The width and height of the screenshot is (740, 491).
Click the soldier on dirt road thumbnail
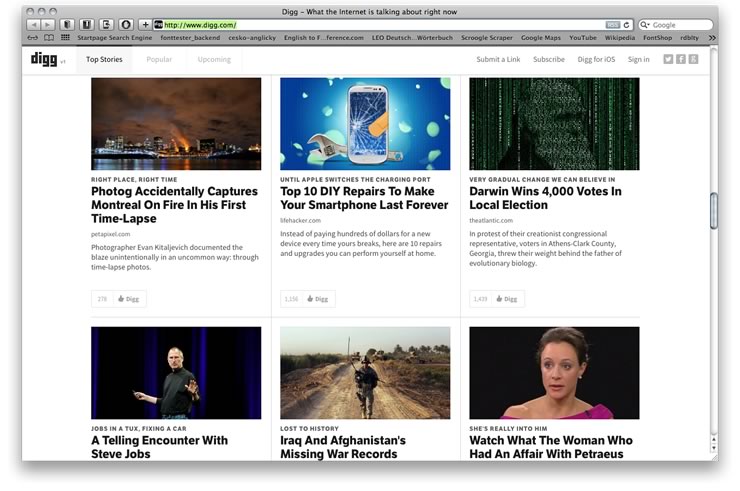pos(365,373)
